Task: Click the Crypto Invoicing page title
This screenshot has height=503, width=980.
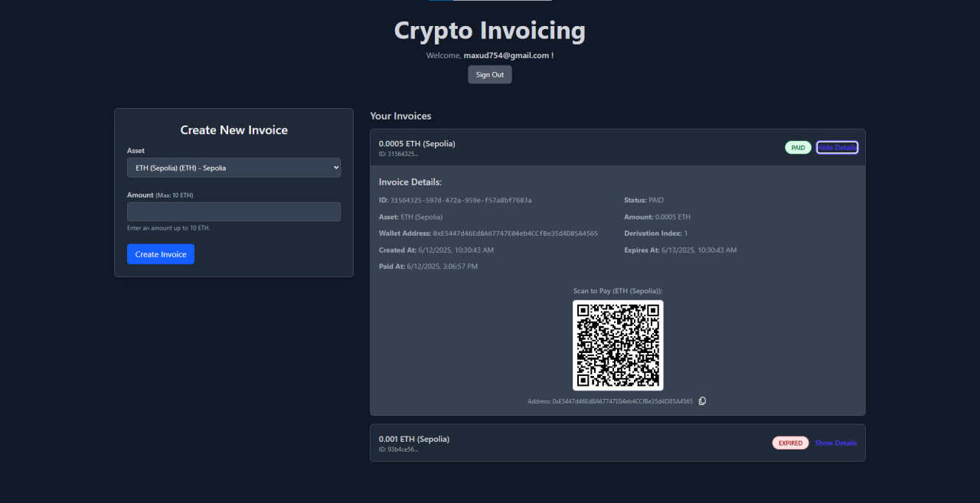Action: (489, 31)
